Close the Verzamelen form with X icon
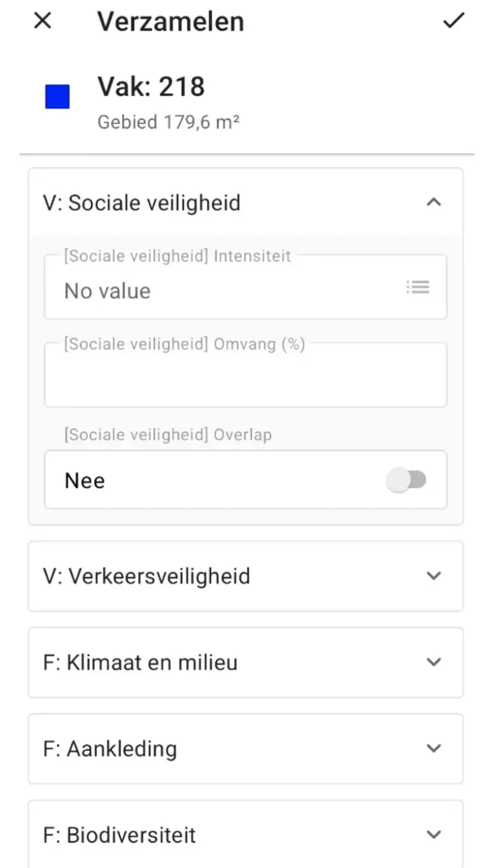489x868 pixels. [42, 21]
